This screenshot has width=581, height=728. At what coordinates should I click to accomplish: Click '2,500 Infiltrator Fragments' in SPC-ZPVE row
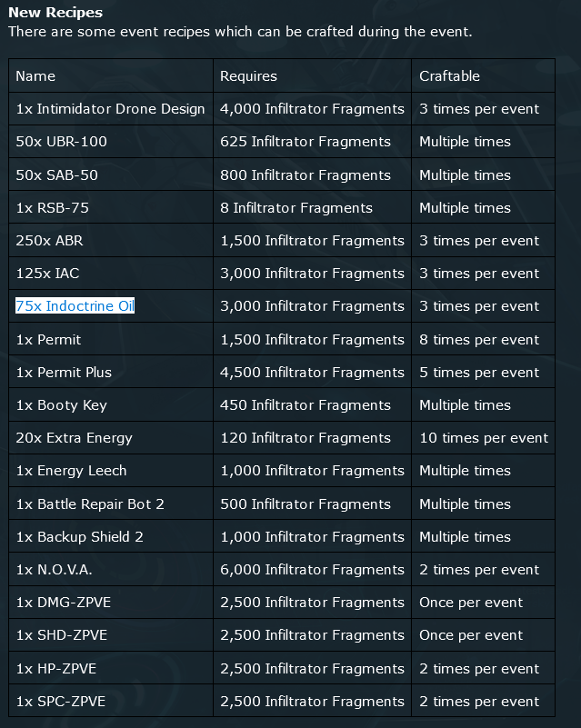coord(312,701)
